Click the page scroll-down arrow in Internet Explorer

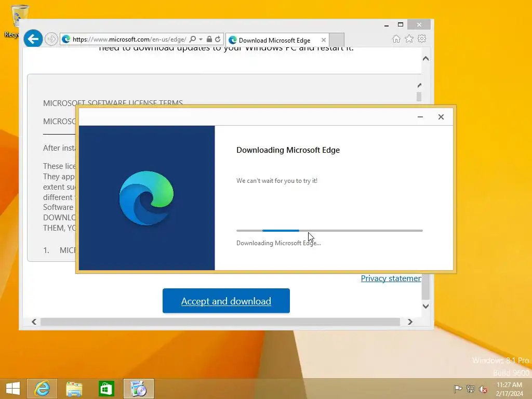pos(426,306)
